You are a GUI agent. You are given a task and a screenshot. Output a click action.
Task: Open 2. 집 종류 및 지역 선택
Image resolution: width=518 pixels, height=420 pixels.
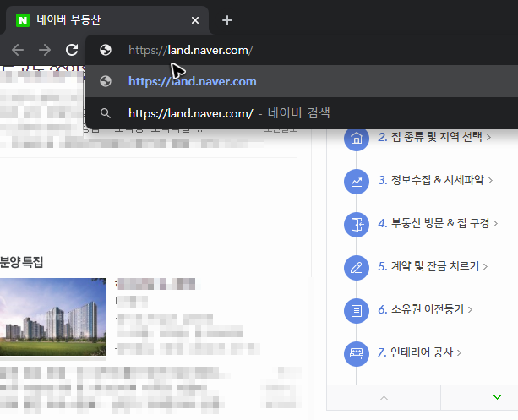pyautogui.click(x=434, y=137)
